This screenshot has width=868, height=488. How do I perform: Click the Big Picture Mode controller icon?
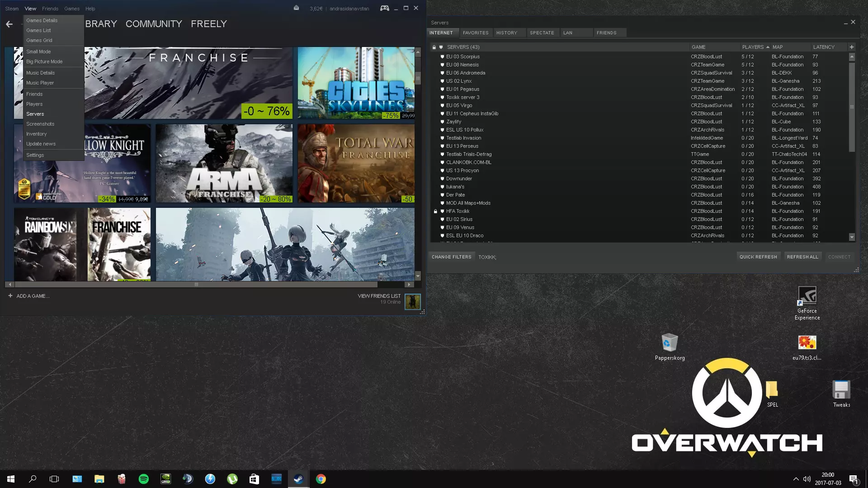(x=384, y=8)
